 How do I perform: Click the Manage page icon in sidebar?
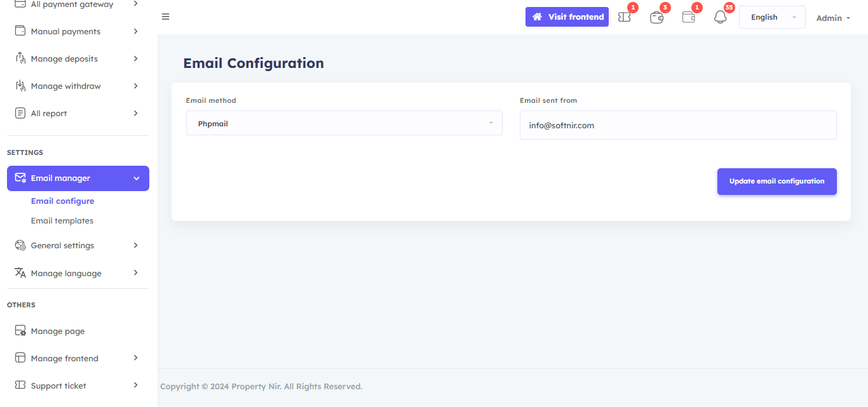coord(20,331)
